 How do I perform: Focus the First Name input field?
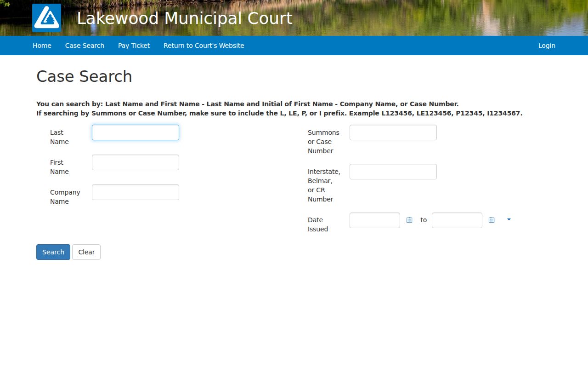point(136,162)
